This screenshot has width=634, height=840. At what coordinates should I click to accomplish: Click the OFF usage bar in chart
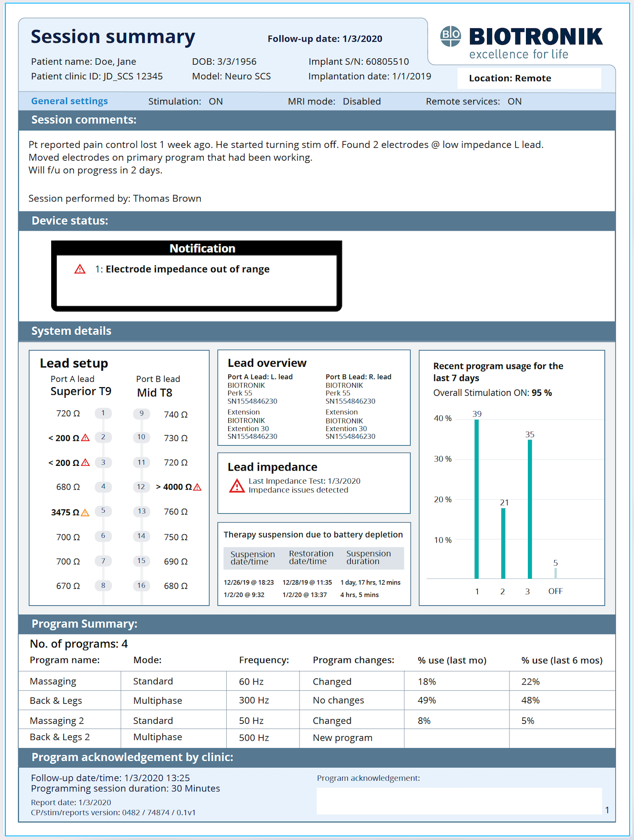555,573
